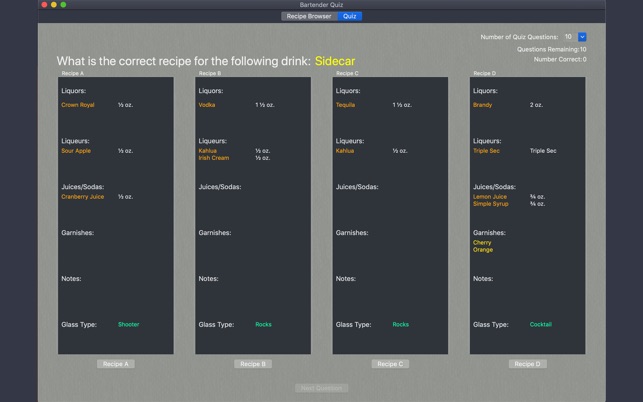Close the Bartender Quiz window
This screenshot has height=402, width=643.
pos(44,5)
